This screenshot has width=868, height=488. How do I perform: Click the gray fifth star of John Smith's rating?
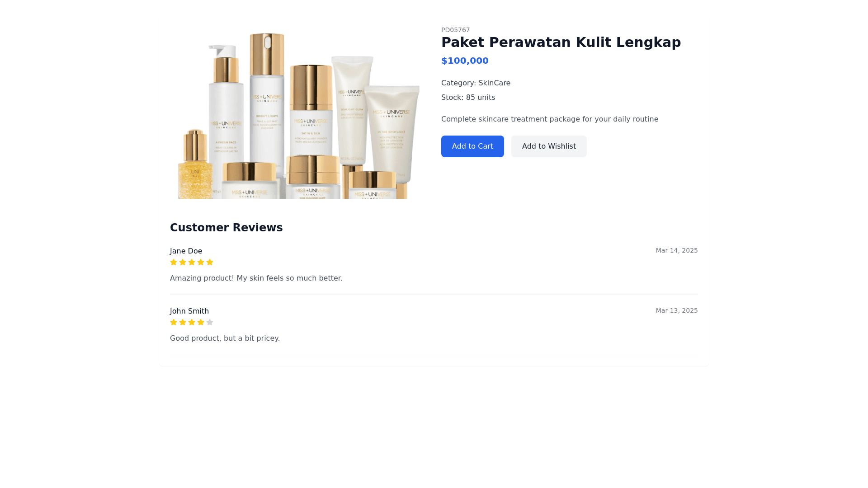click(x=210, y=323)
